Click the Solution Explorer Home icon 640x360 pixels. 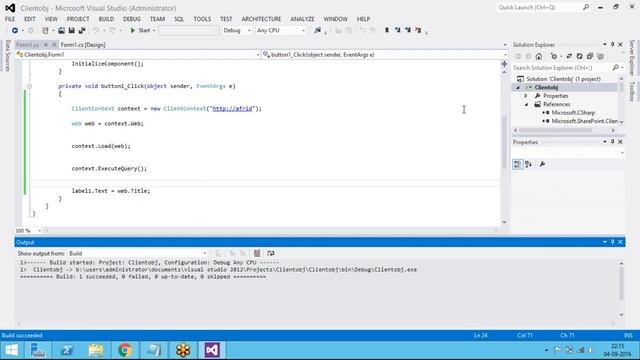click(539, 56)
